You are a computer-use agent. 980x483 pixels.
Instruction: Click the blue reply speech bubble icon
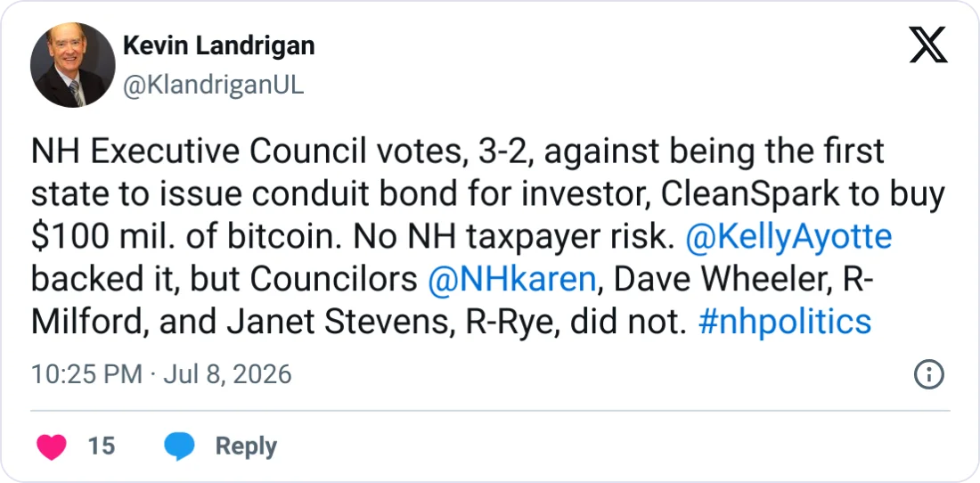pyautogui.click(x=179, y=446)
